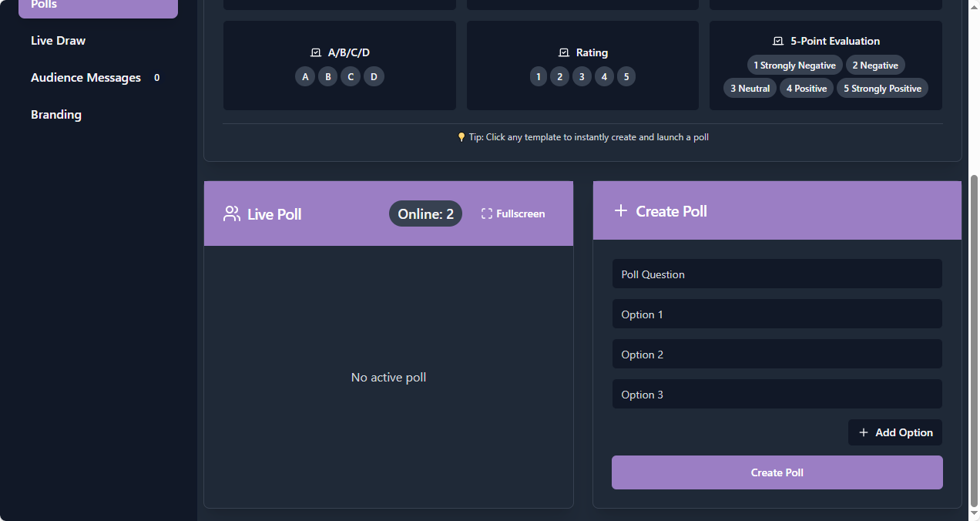Click the Rating template icon
Viewport: 980px width, 521px height.
coord(563,53)
